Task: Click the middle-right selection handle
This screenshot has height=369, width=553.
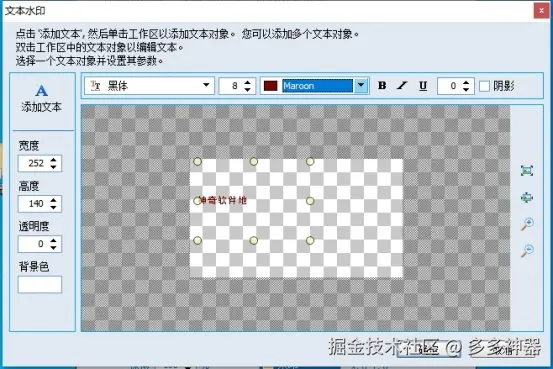Action: click(x=310, y=201)
